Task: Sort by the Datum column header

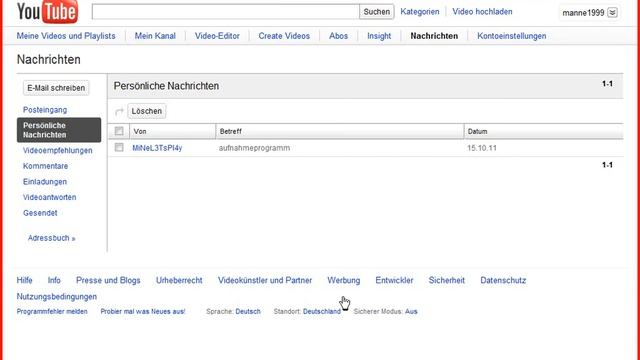Action: click(544, 131)
